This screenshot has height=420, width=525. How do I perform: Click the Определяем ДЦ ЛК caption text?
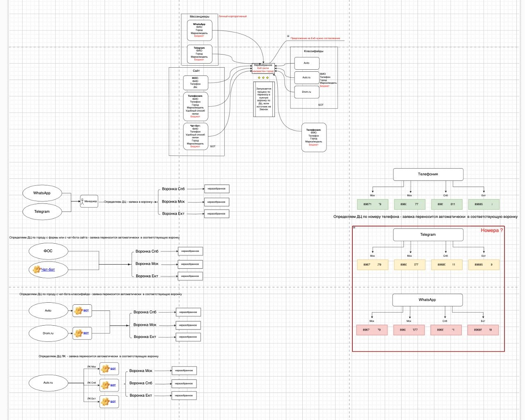[98, 356]
